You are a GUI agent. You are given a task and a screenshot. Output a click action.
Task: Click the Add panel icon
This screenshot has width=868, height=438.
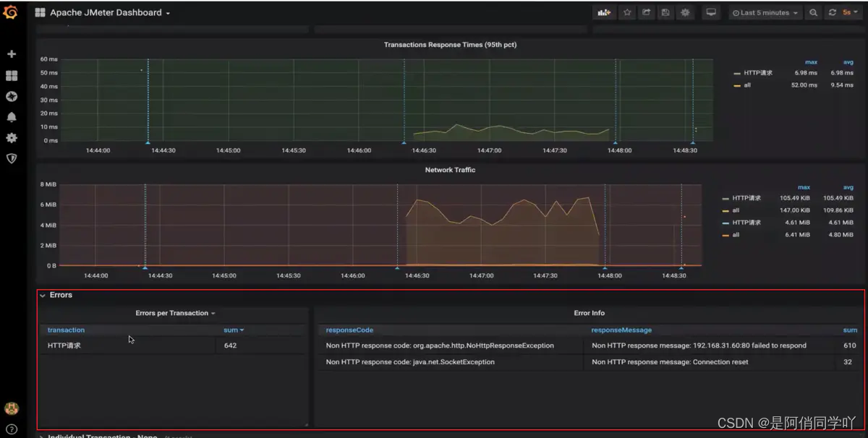[604, 13]
